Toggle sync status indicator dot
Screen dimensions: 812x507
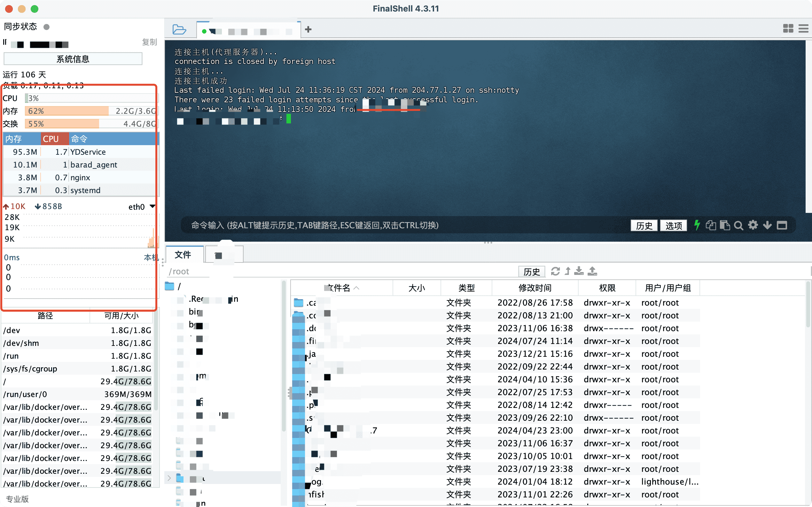pos(47,27)
